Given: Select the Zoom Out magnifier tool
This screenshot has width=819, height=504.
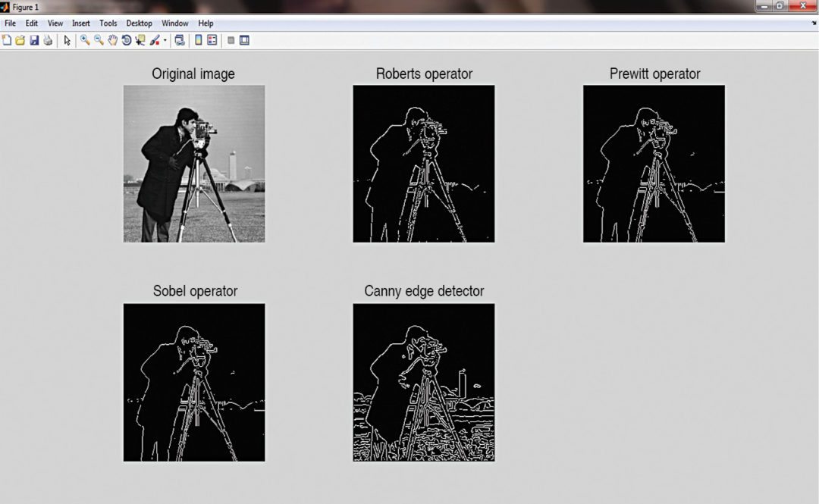Looking at the screenshot, I should 99,40.
